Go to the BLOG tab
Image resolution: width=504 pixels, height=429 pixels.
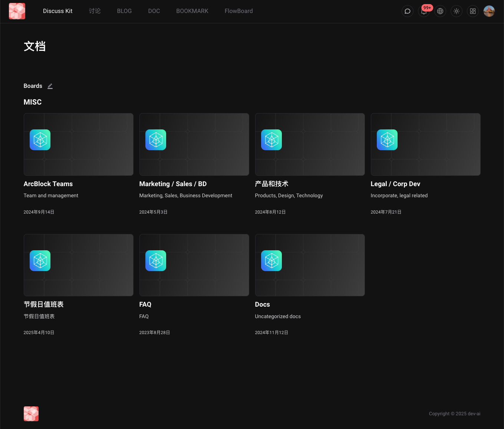(124, 11)
